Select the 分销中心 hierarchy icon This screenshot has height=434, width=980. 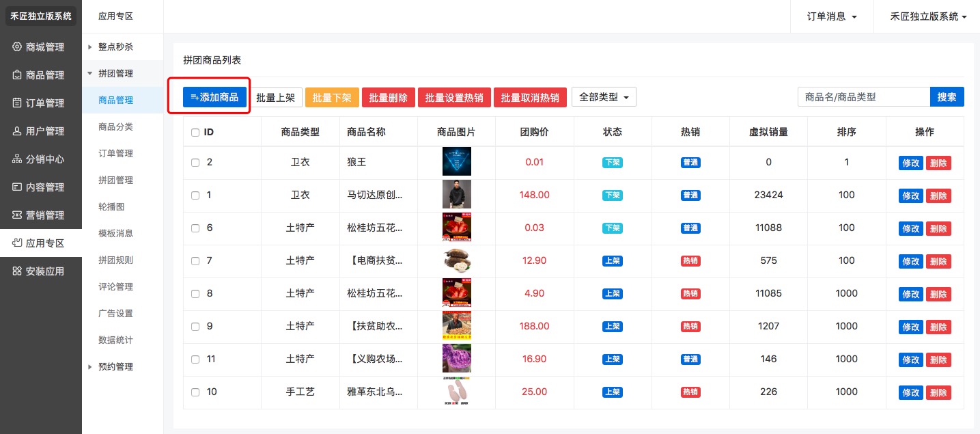tap(17, 159)
